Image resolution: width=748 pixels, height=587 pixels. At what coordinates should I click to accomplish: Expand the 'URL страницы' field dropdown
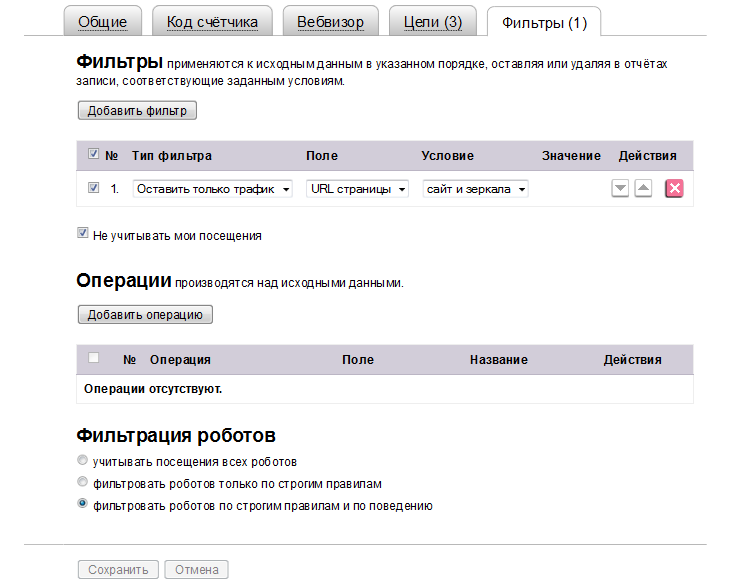tap(357, 189)
